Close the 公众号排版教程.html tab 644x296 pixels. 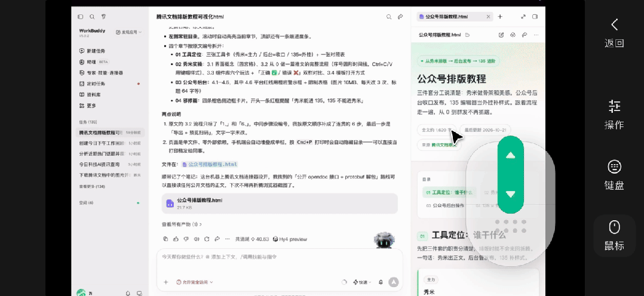pos(488,17)
